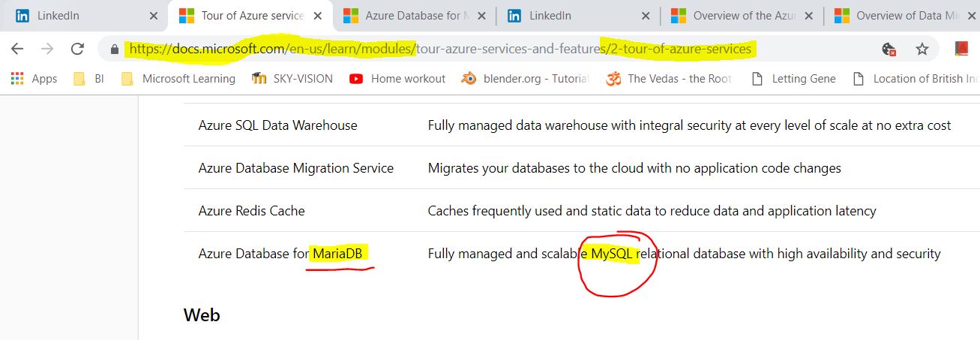Switch to the second LinkedIn tab
This screenshot has width=980, height=340.
coord(578,15)
